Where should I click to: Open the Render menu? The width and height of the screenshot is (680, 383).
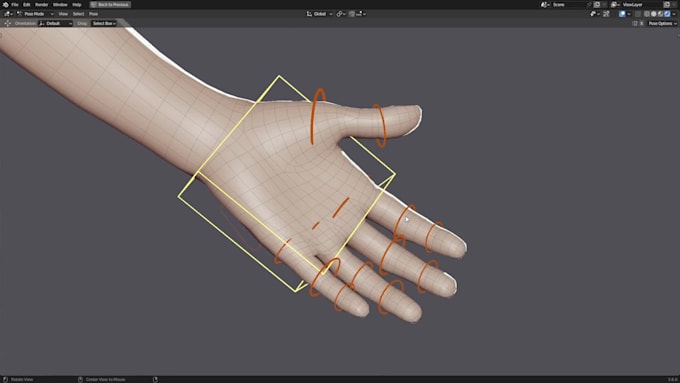point(42,4)
